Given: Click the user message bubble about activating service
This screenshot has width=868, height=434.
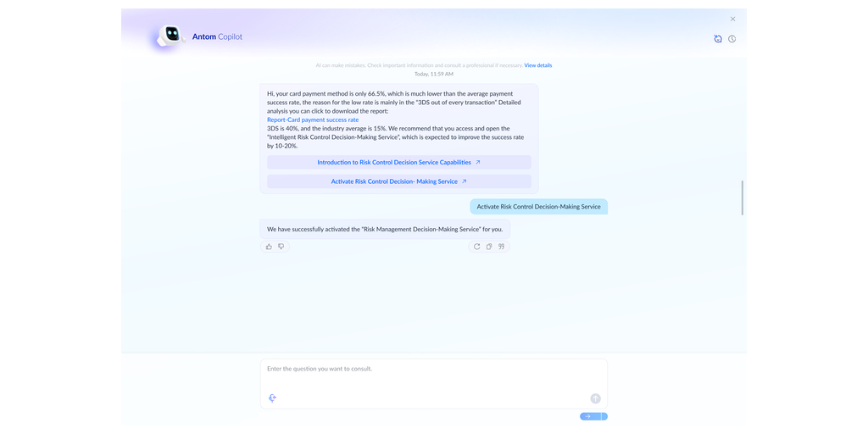Looking at the screenshot, I should [538, 207].
